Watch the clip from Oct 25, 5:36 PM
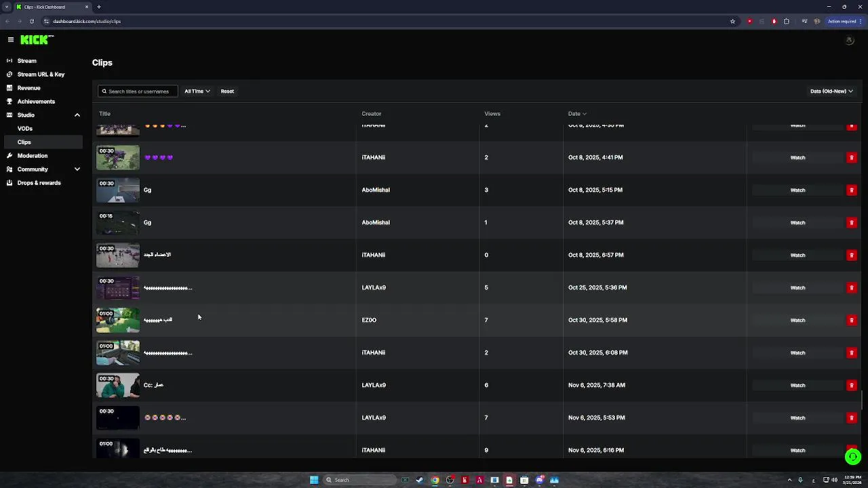 click(797, 287)
